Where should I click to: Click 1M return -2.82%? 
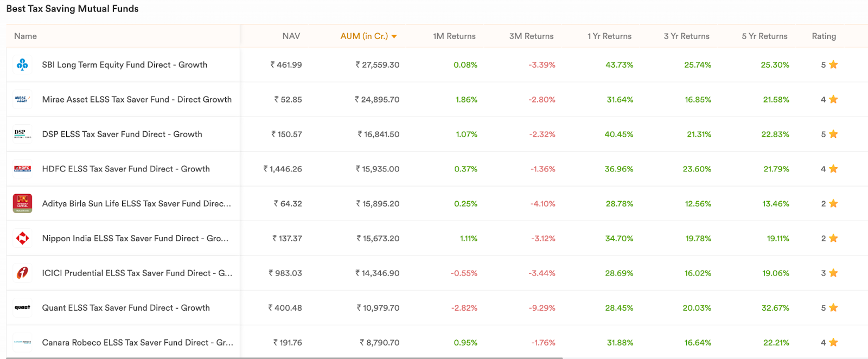point(464,307)
